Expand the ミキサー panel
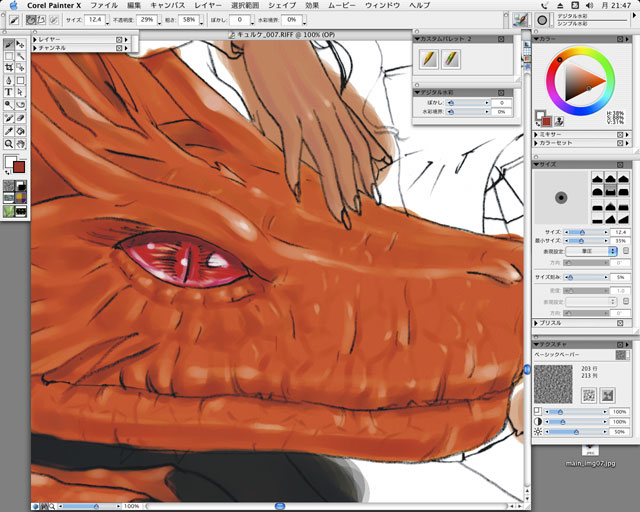This screenshot has width=640, height=512. tap(536, 134)
